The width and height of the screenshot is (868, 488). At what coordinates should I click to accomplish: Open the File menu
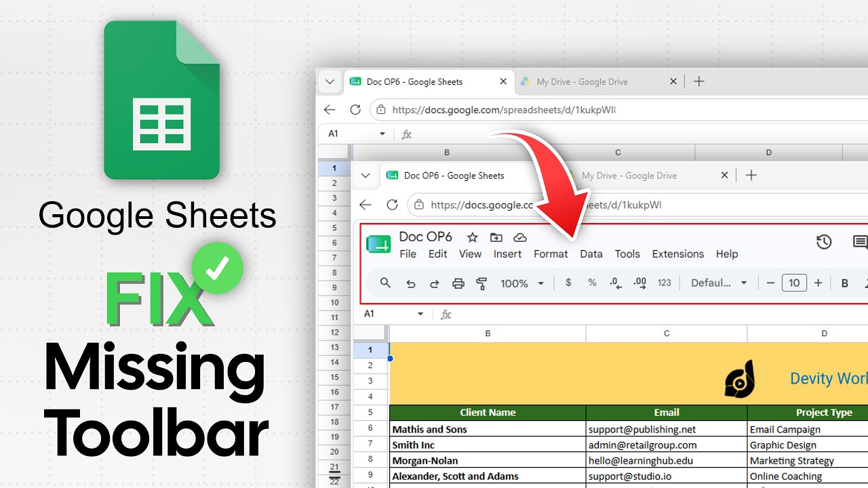point(408,253)
